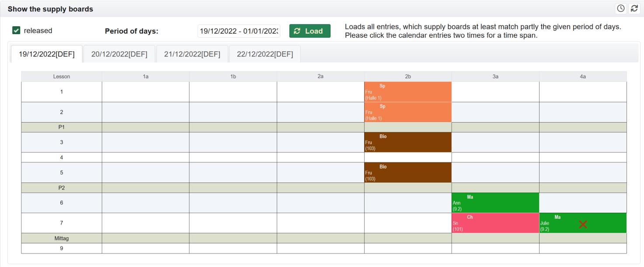Click the brown Bio entry in lesson 3
The width and height of the screenshot is (644, 267).
pyautogui.click(x=407, y=142)
